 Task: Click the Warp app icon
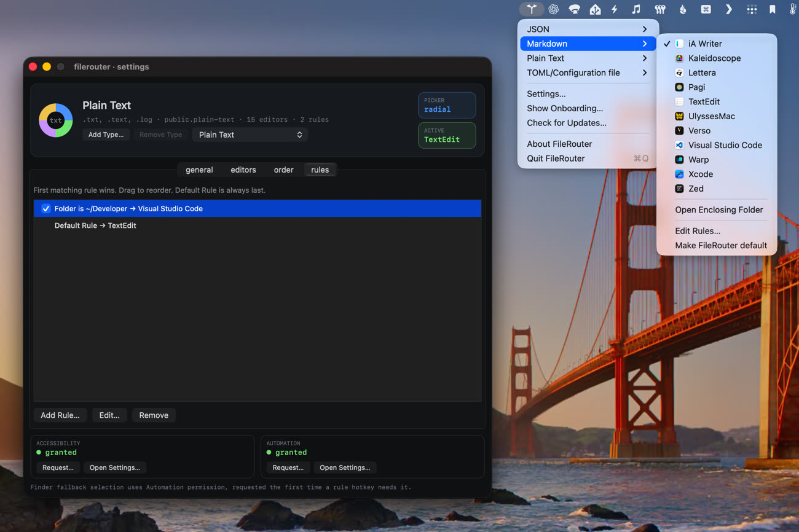pyautogui.click(x=679, y=160)
